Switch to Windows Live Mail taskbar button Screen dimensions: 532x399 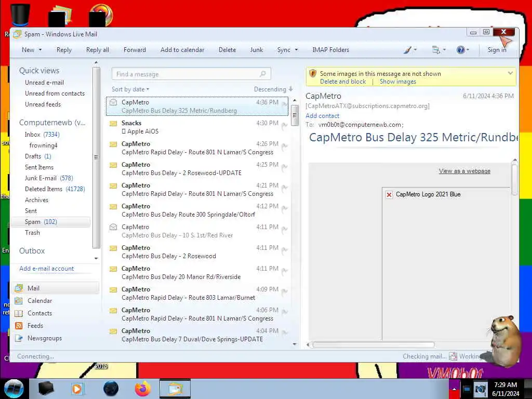pos(175,389)
